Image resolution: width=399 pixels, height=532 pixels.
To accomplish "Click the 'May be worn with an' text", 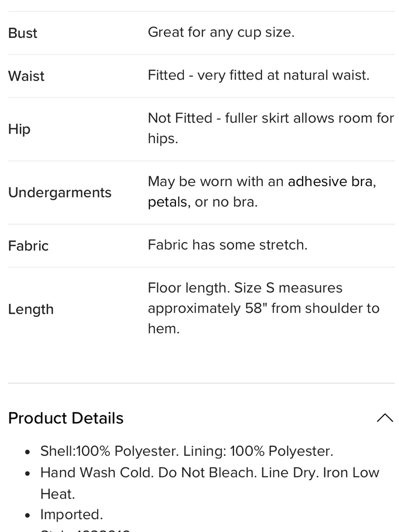I will coord(215,182).
